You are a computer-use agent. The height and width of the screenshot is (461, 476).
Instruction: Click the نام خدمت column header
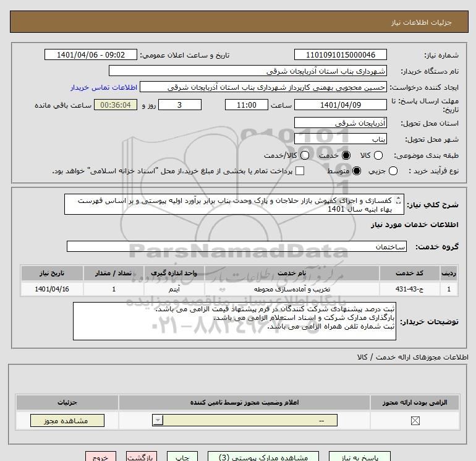click(x=292, y=273)
